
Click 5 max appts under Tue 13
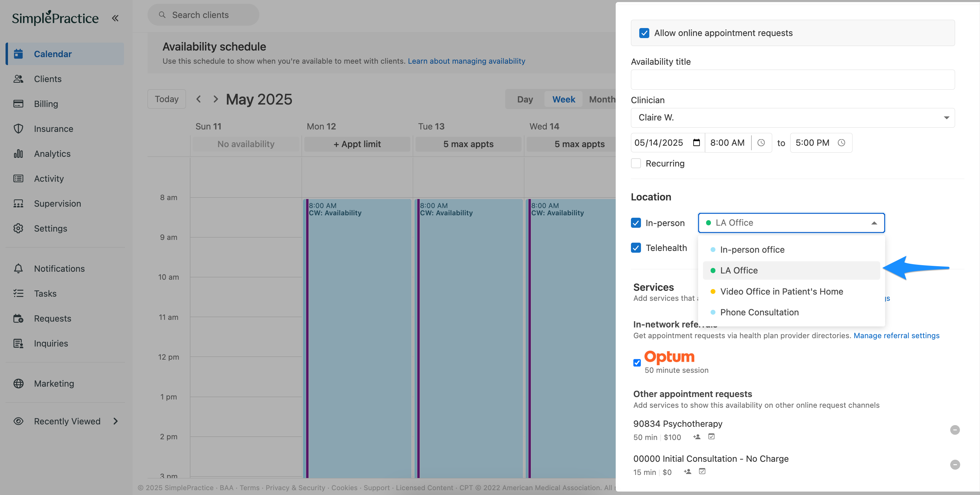pyautogui.click(x=468, y=144)
